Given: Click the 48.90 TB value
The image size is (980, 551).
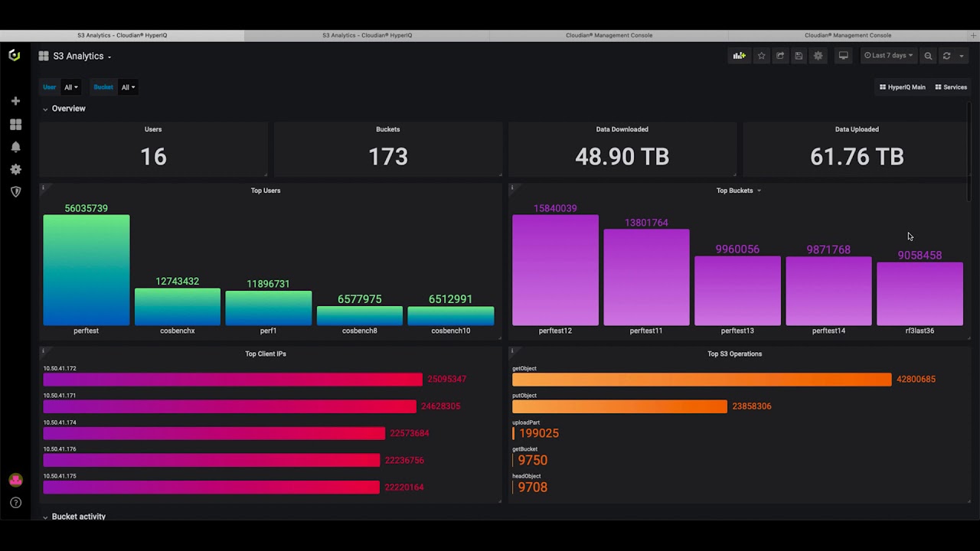Looking at the screenshot, I should [622, 157].
